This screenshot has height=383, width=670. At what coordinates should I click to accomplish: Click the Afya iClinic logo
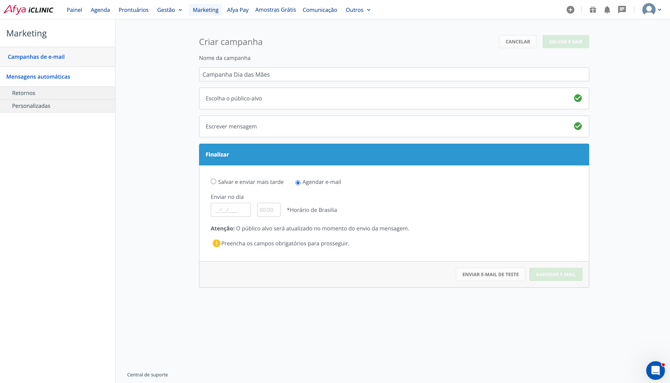click(28, 9)
